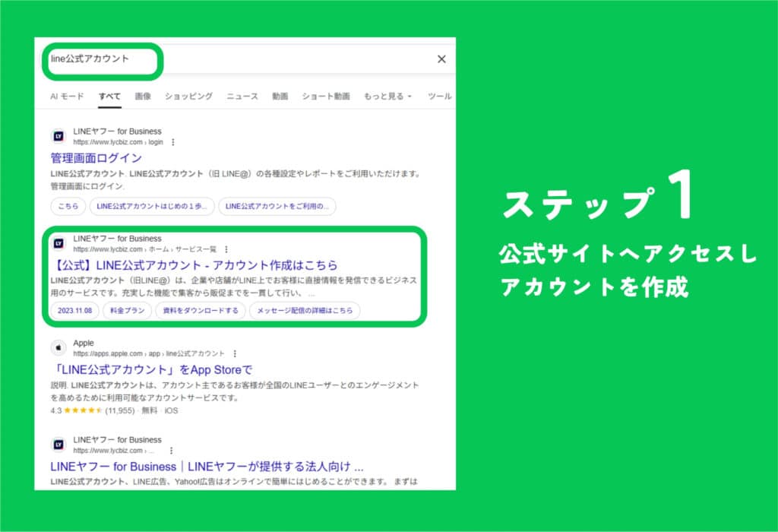Viewport: 778px width, 532px height.
Task: Click the LY favicon on the bottom LINEヤフー result
Action: coord(60,444)
